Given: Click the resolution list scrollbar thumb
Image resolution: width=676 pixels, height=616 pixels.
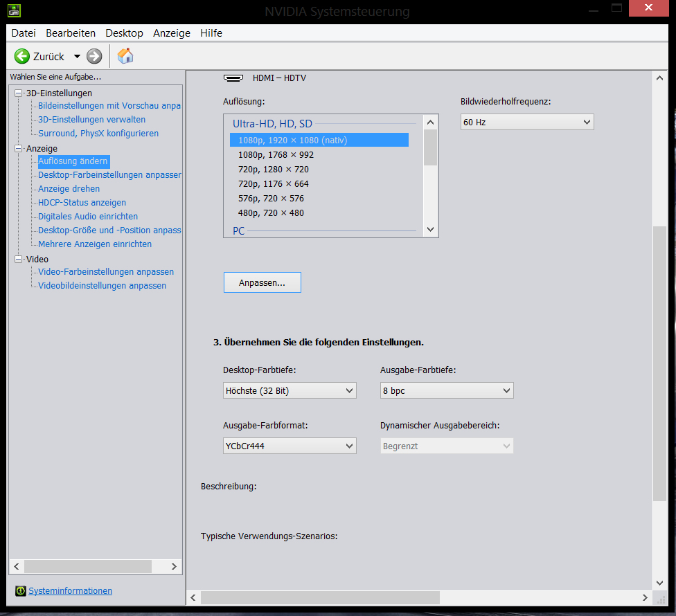Looking at the screenshot, I should coord(430,147).
